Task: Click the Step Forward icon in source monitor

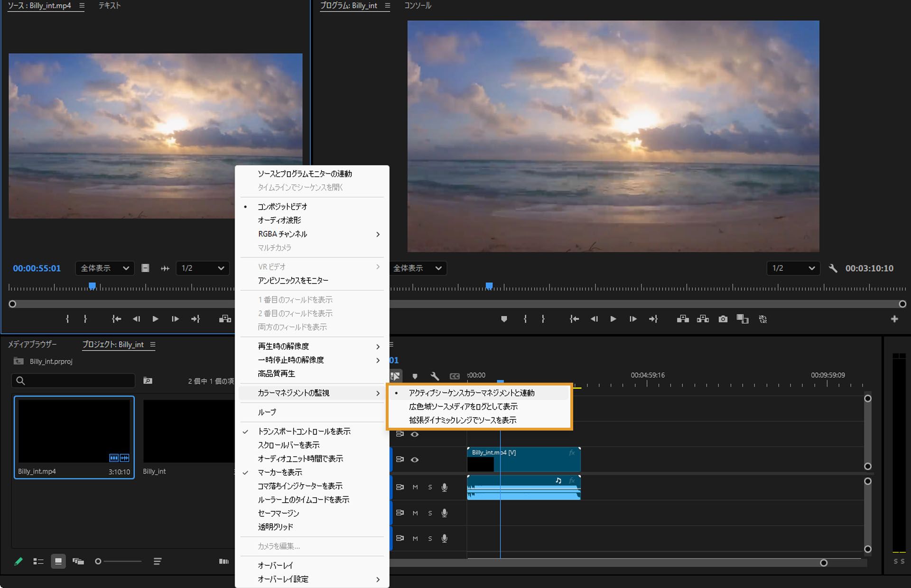Action: 175,319
